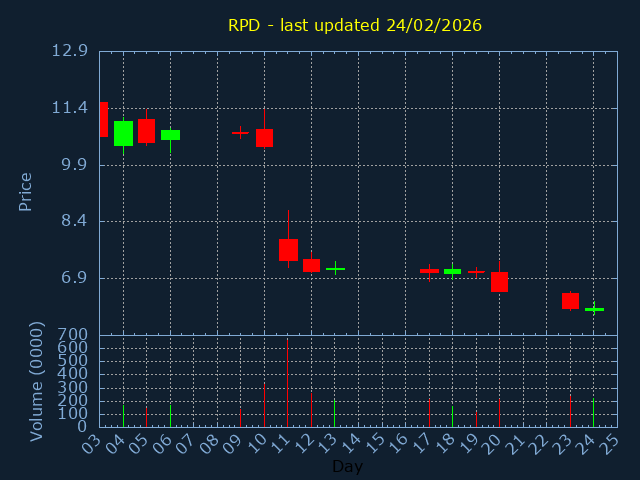Click the Day x-axis title
This screenshot has width=640, height=480.
coord(347,466)
